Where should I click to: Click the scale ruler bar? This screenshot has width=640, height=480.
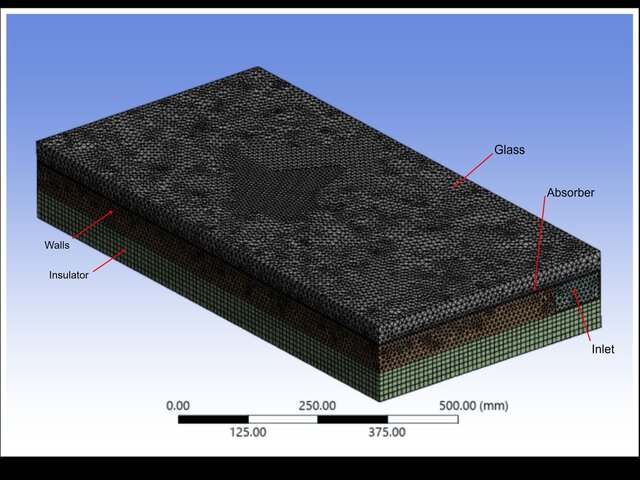pyautogui.click(x=318, y=419)
